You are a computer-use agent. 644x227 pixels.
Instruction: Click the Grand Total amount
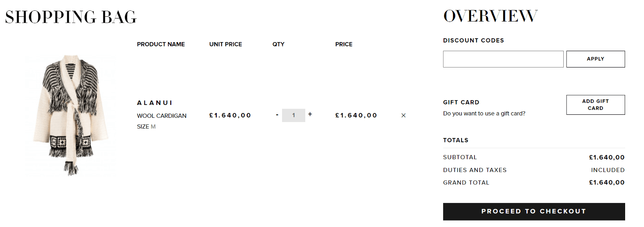[x=607, y=183]
